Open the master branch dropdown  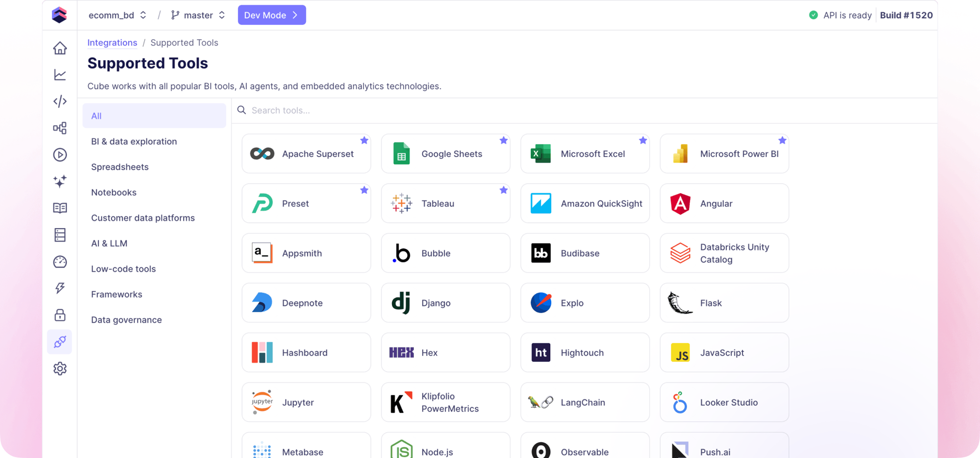click(x=198, y=15)
